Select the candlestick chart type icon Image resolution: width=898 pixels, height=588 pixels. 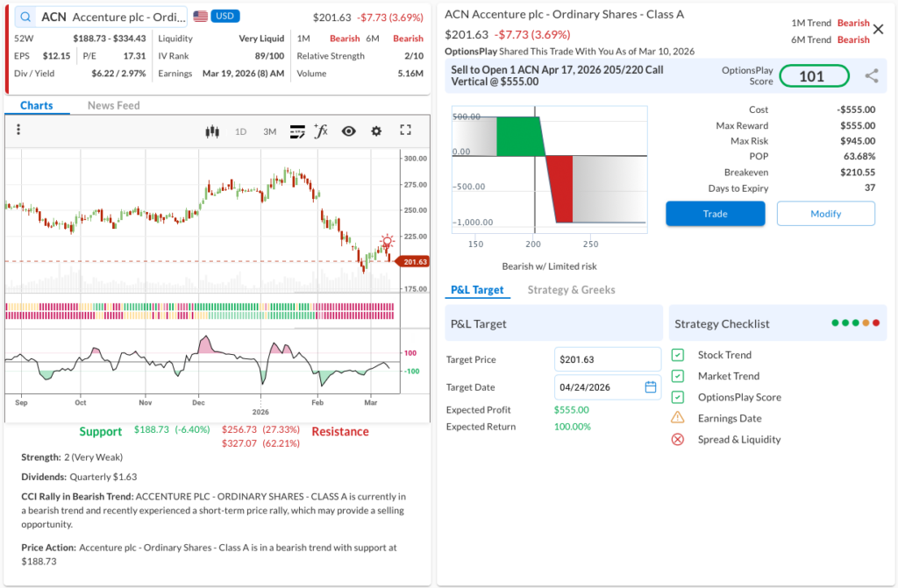(210, 131)
